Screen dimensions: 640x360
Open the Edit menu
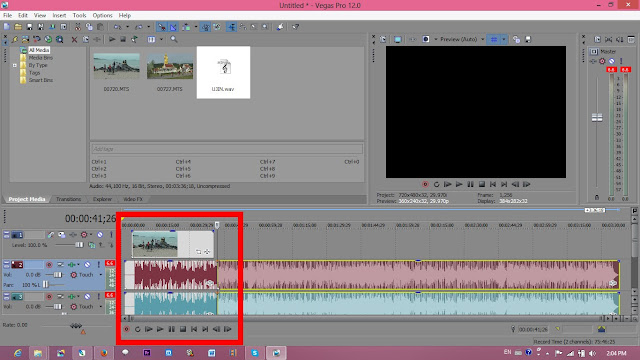[23, 16]
